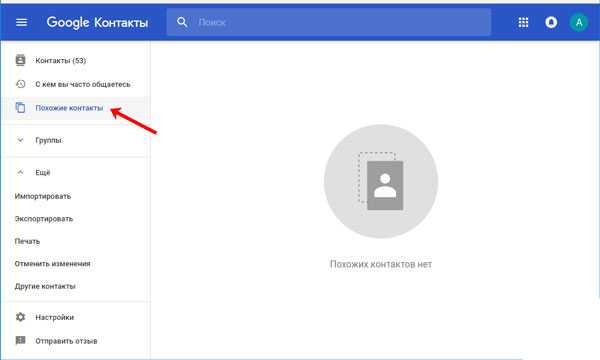The width and height of the screenshot is (600, 360).
Task: Click the Настройки gear icon
Action: pos(20,317)
